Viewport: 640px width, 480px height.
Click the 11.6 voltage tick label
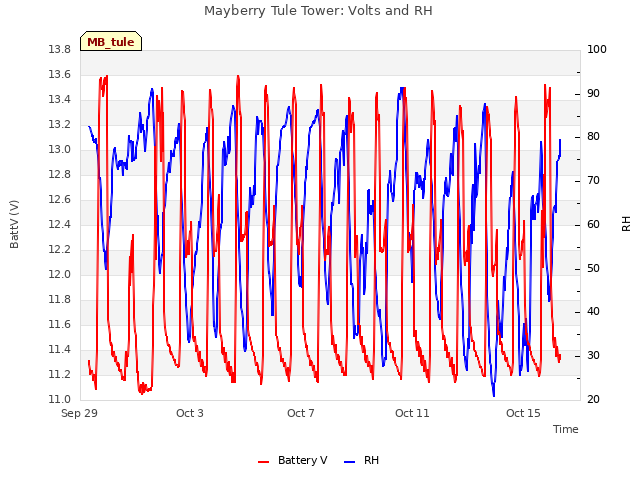[x=60, y=324]
